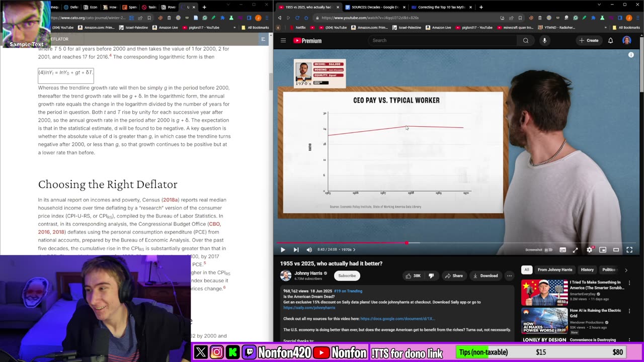Click #19 on Trending link
The width and height of the screenshot is (644, 362).
(348, 291)
